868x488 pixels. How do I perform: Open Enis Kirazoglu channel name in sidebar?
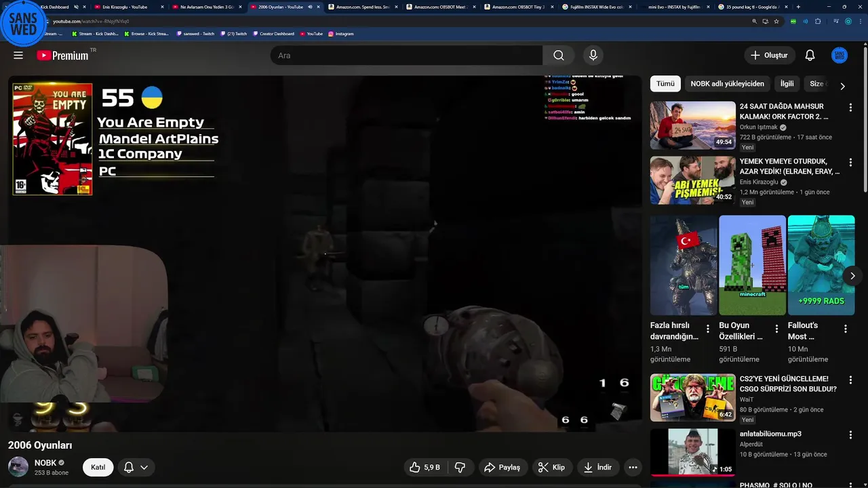(x=759, y=182)
